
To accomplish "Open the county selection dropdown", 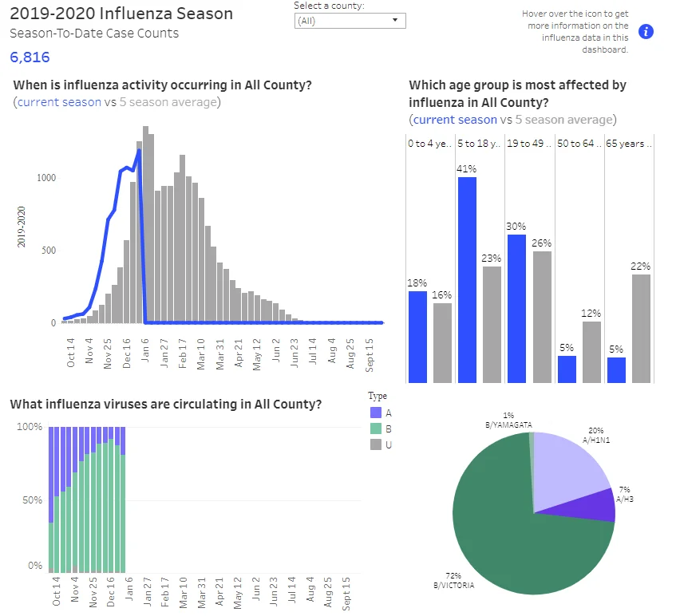I will pos(350,21).
